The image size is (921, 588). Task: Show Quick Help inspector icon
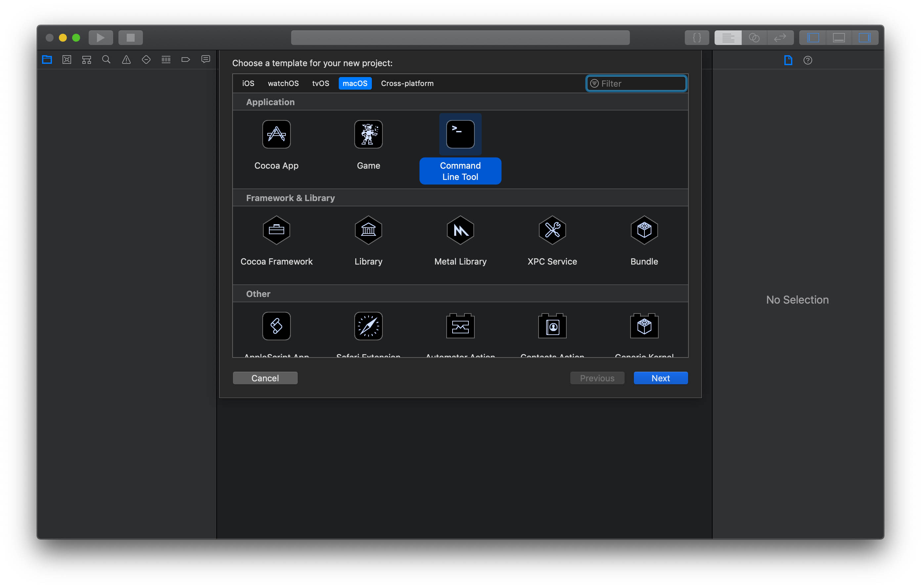click(808, 60)
